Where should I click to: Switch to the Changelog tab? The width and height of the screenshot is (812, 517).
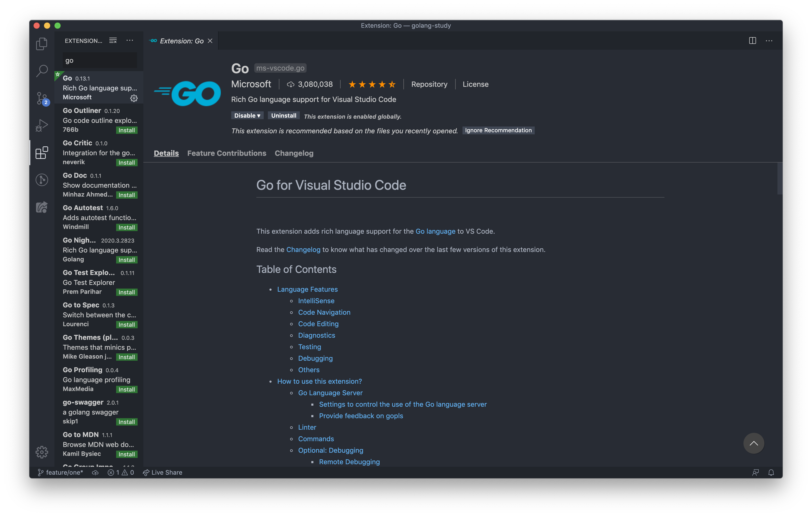point(294,153)
